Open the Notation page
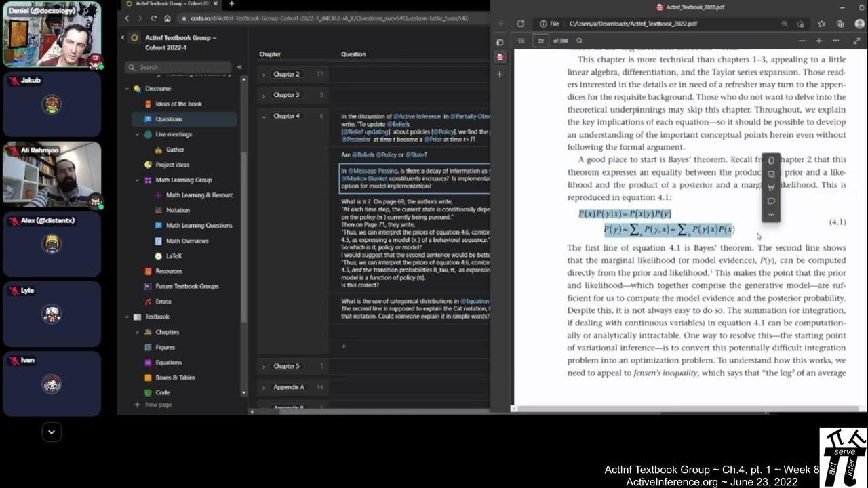This screenshot has height=488, width=868. 178,210
